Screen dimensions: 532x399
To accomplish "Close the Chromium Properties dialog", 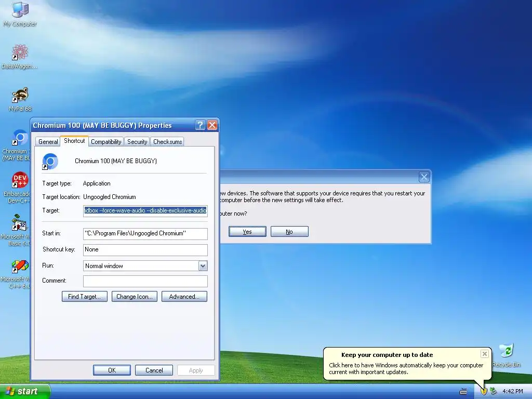I will [212, 125].
